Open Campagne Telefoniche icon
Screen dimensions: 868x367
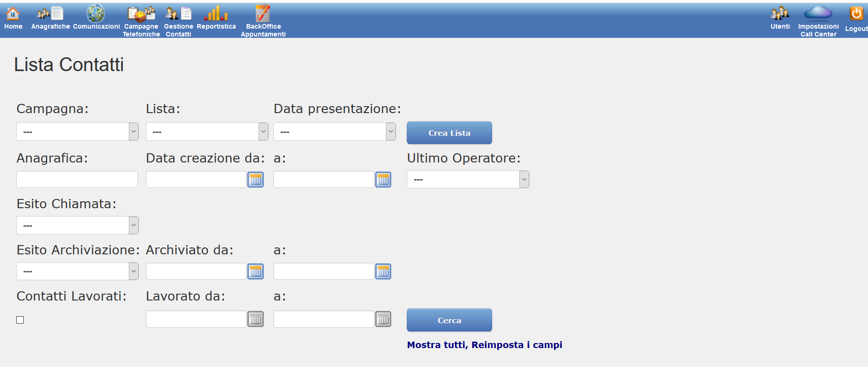click(x=141, y=14)
